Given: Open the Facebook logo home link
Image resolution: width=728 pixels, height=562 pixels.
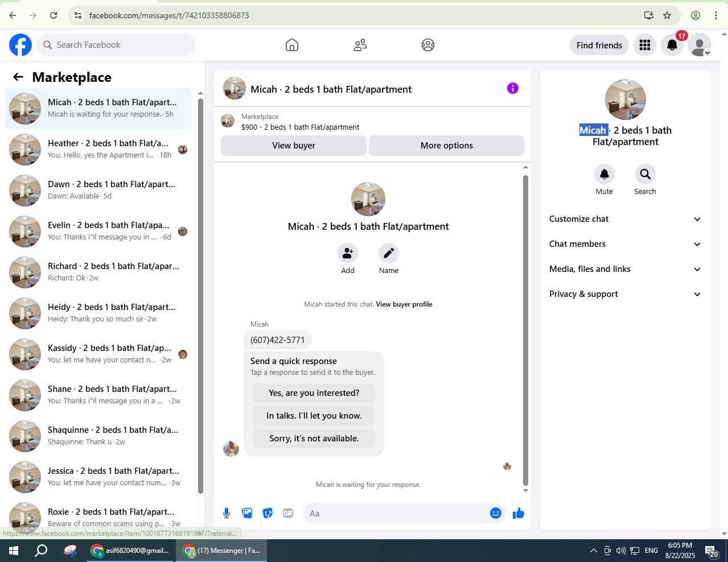Looking at the screenshot, I should [20, 45].
